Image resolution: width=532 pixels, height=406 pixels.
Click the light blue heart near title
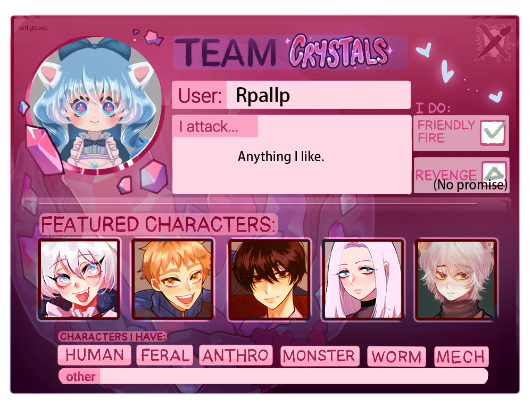coord(424,50)
